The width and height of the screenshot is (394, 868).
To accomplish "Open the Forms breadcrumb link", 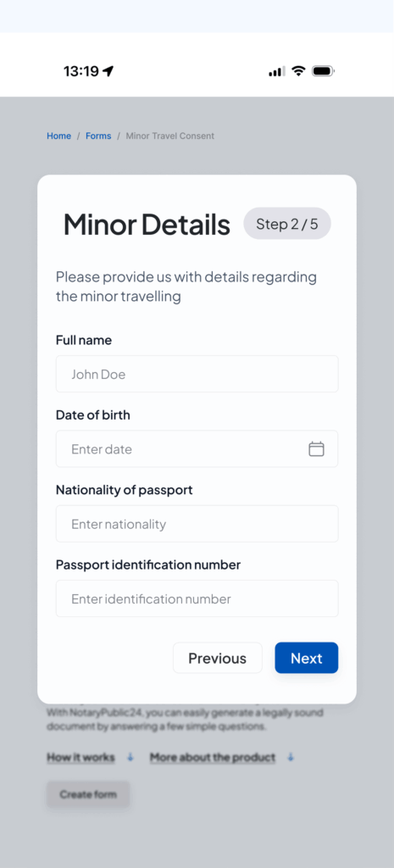I will [x=98, y=136].
